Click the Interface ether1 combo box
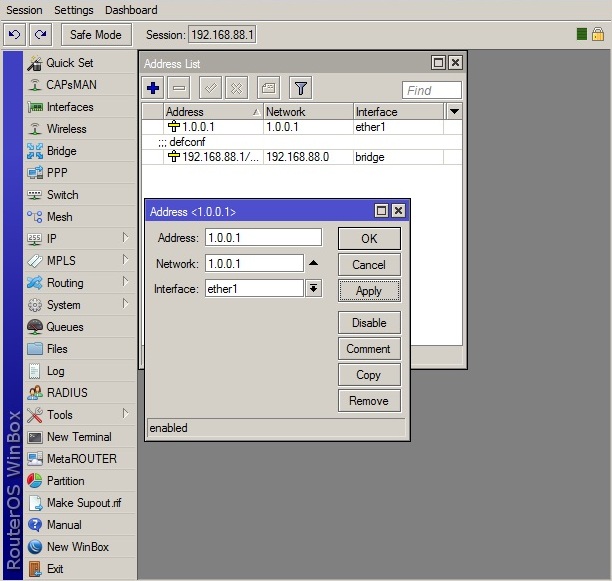The width and height of the screenshot is (612, 581). pyautogui.click(x=254, y=289)
